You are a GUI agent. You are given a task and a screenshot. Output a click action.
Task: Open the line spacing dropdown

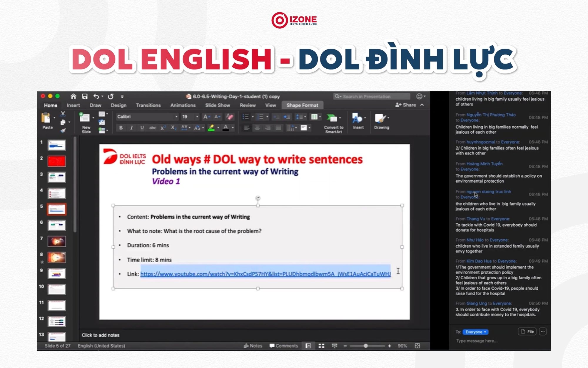[x=301, y=117]
